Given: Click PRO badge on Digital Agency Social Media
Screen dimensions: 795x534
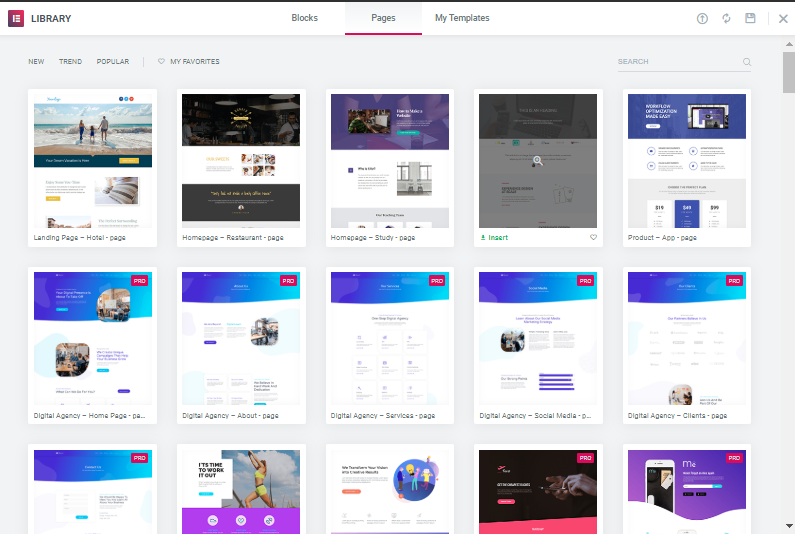Looking at the screenshot, I should tap(586, 280).
